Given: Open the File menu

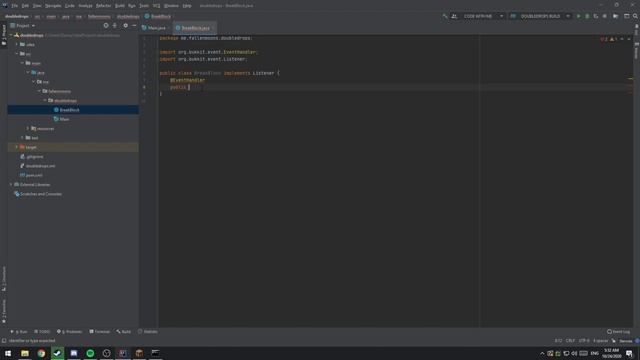Looking at the screenshot, I should point(14,6).
